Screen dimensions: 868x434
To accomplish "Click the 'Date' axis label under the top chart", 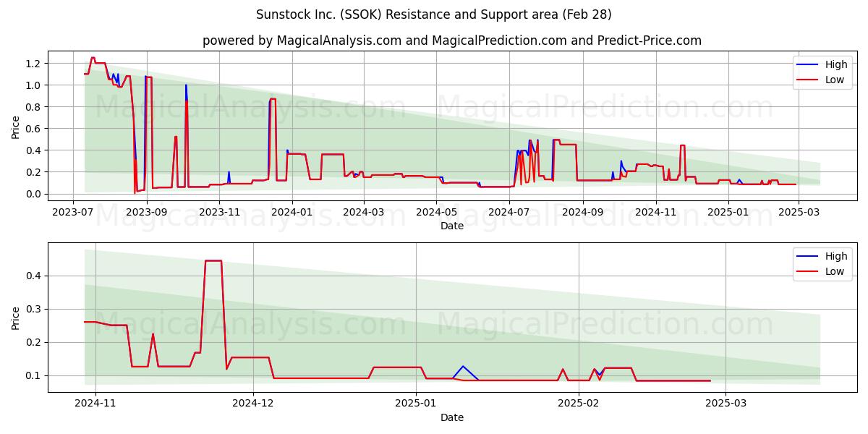I will [x=452, y=226].
